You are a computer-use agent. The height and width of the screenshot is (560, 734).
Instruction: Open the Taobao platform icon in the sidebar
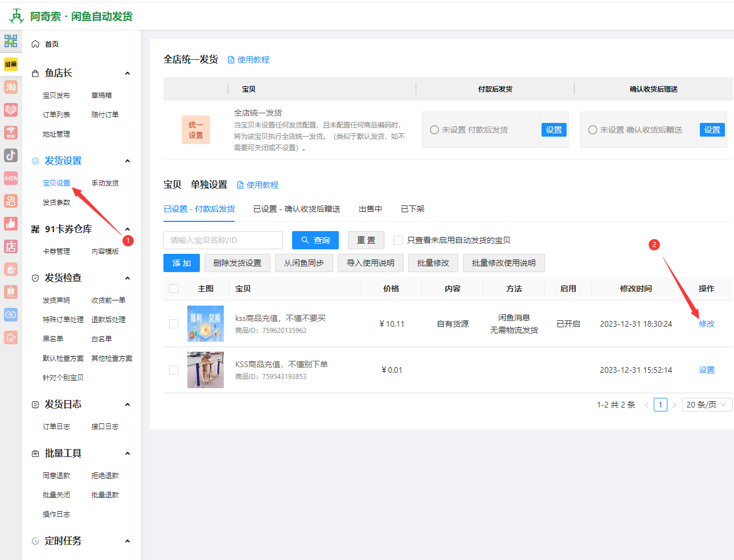[x=11, y=87]
